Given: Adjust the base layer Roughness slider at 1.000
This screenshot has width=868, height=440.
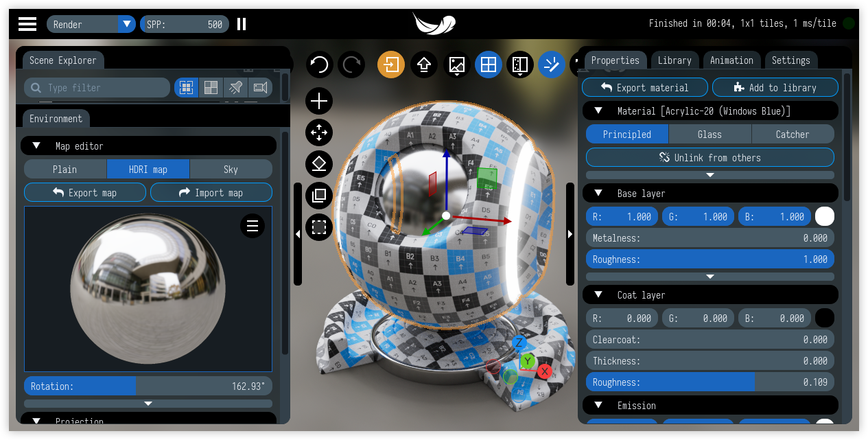Looking at the screenshot, I should 710,259.
